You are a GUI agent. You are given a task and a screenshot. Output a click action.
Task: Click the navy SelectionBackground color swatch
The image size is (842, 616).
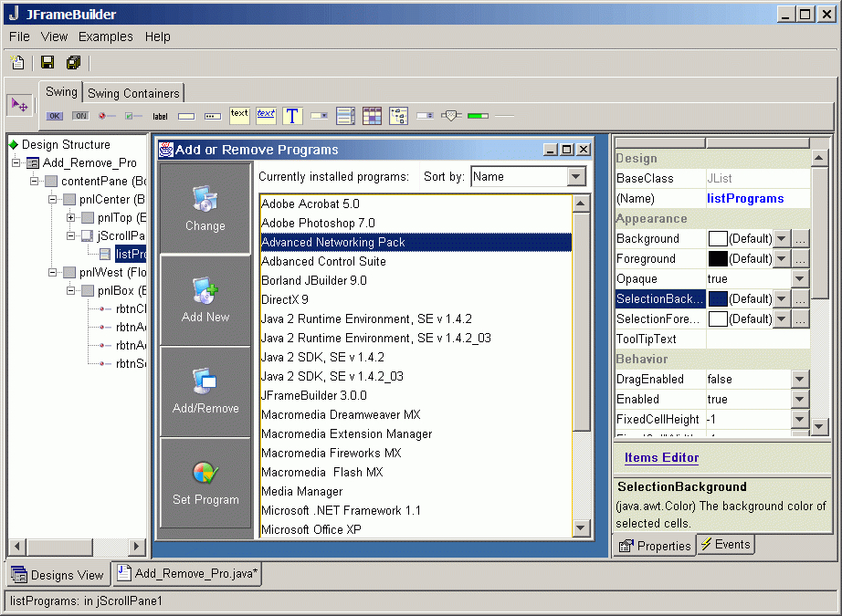click(718, 299)
